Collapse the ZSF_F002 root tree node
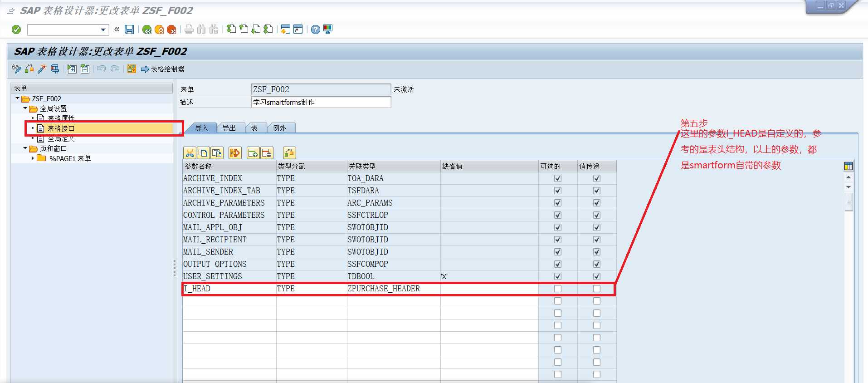This screenshot has width=868, height=383. (x=17, y=98)
